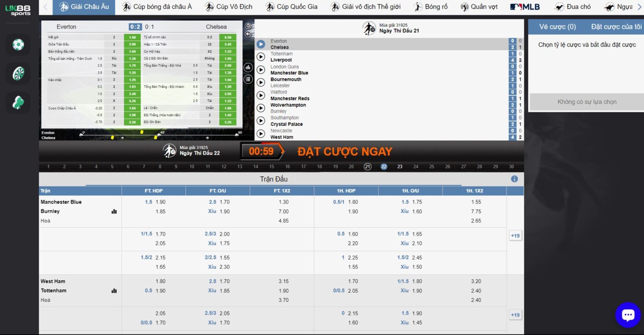The image size is (644, 335).
Task: Click the Tottenham team name in match table
Action: click(x=53, y=290)
